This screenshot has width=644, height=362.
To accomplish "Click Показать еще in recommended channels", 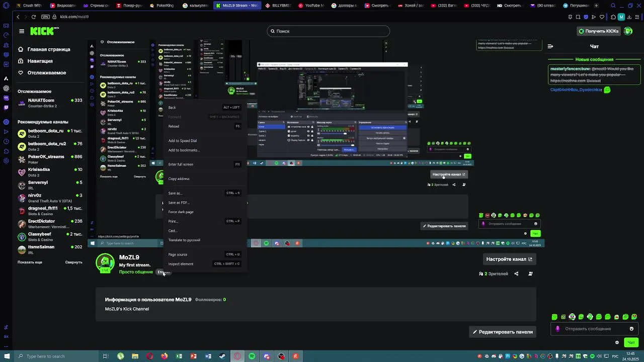I will click(x=30, y=262).
